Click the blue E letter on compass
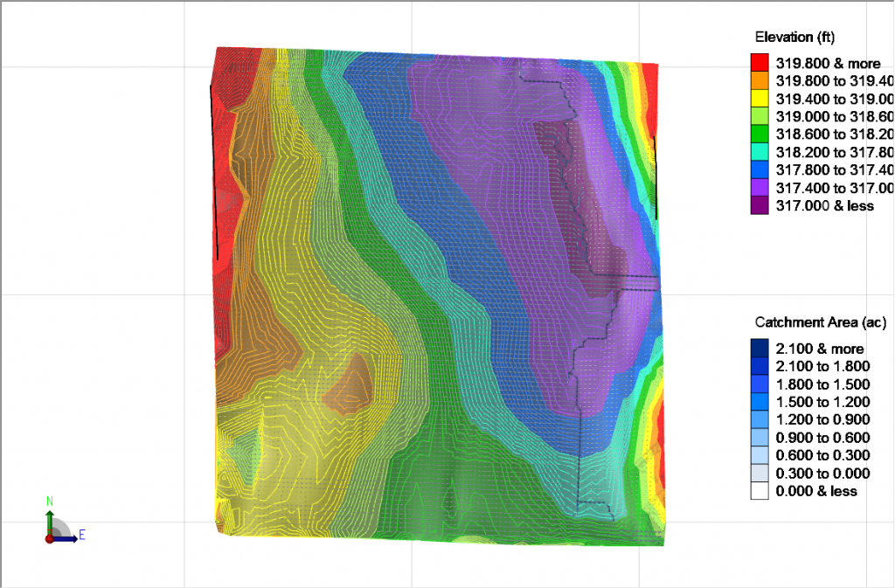 tap(82, 535)
